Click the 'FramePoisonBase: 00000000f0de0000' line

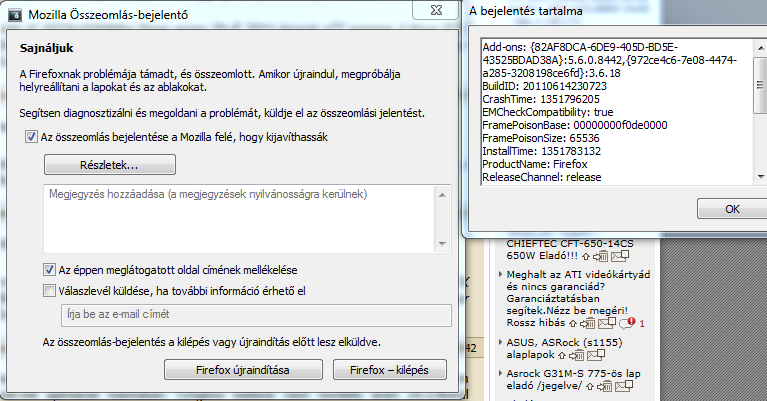(x=575, y=125)
